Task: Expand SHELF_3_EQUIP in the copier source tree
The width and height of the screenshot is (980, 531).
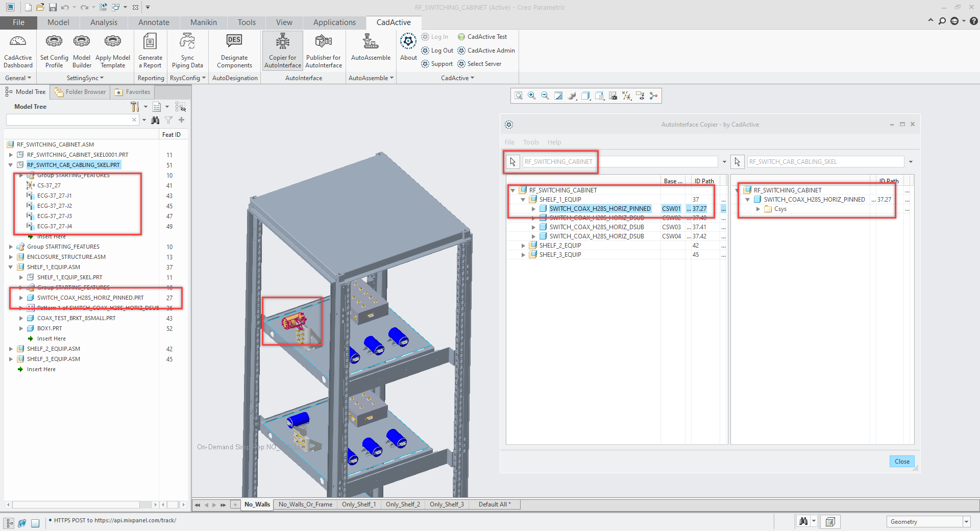Action: tap(523, 255)
